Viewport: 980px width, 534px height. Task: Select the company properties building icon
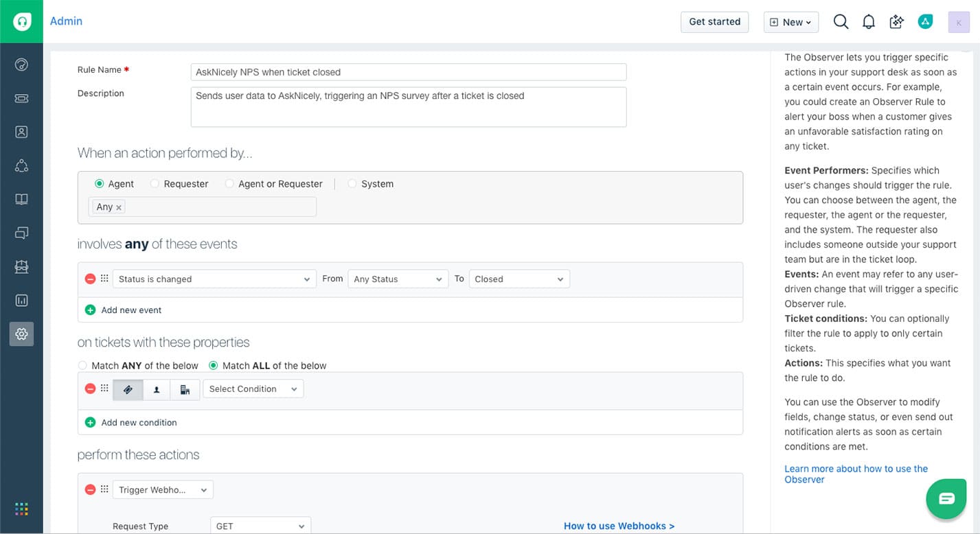(x=185, y=389)
